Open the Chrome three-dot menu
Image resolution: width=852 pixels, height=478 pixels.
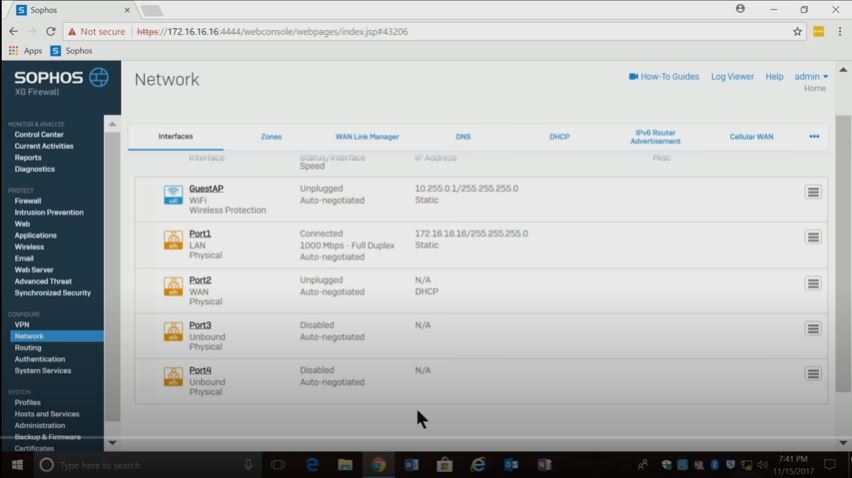840,32
